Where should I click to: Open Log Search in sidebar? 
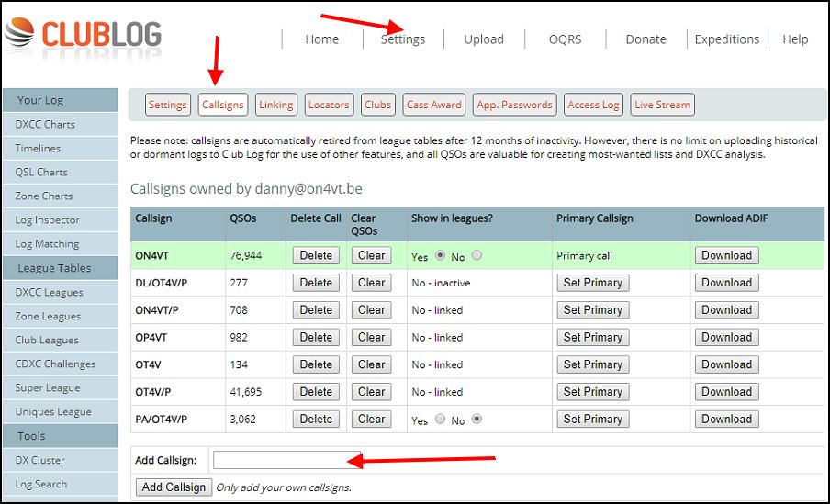click(60, 484)
